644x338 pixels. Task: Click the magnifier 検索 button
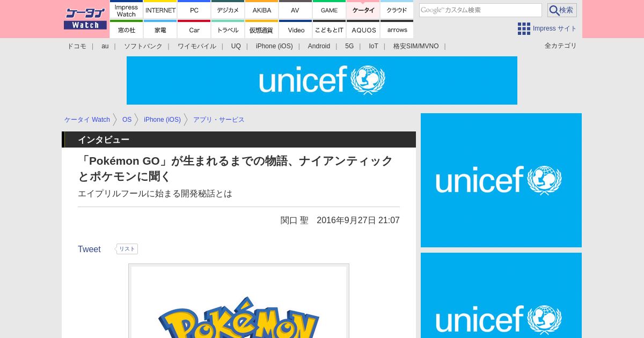[562, 10]
